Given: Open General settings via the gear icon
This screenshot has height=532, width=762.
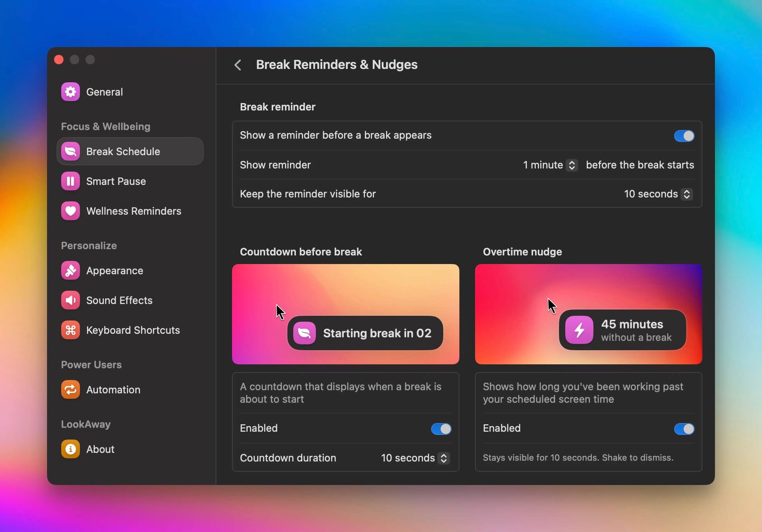Looking at the screenshot, I should pyautogui.click(x=70, y=91).
